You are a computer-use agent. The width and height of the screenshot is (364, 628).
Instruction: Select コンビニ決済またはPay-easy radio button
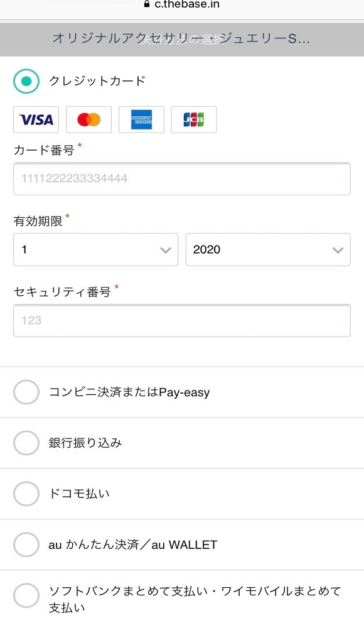26,392
